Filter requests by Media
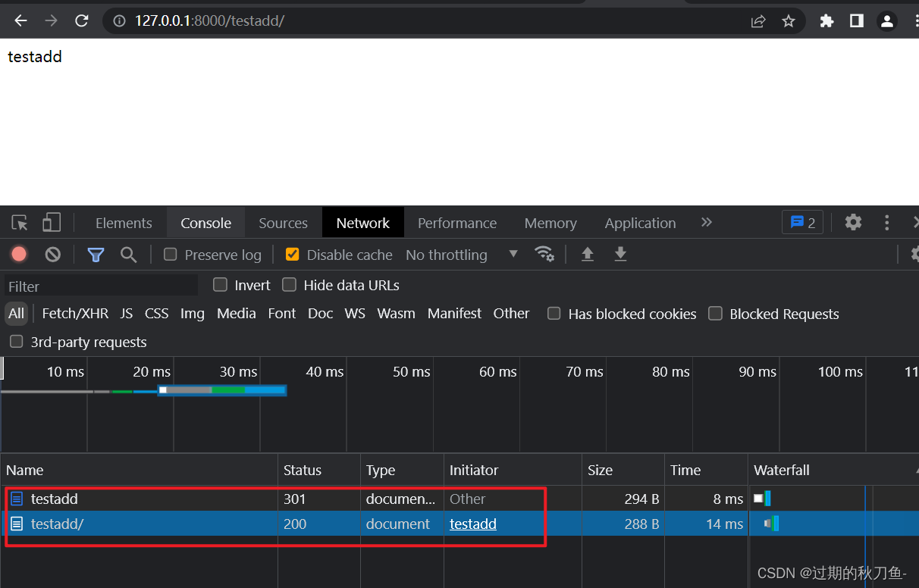The image size is (919, 588). [237, 314]
